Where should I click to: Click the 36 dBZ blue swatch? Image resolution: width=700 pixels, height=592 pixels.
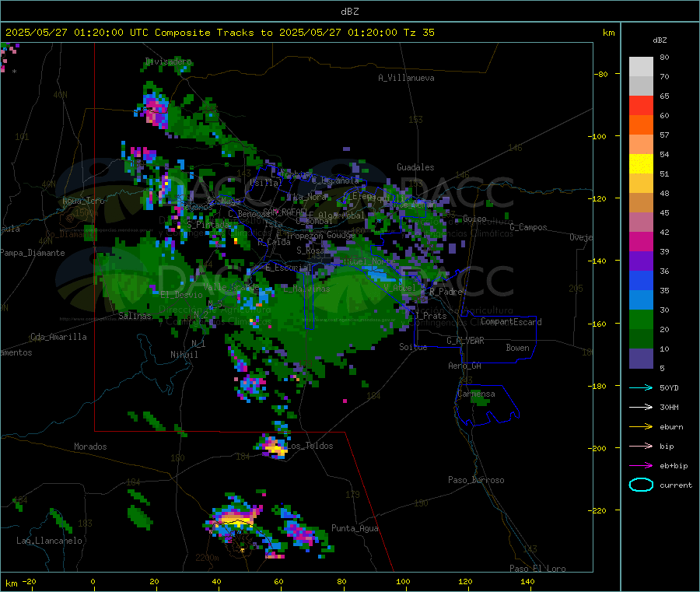coord(641,280)
